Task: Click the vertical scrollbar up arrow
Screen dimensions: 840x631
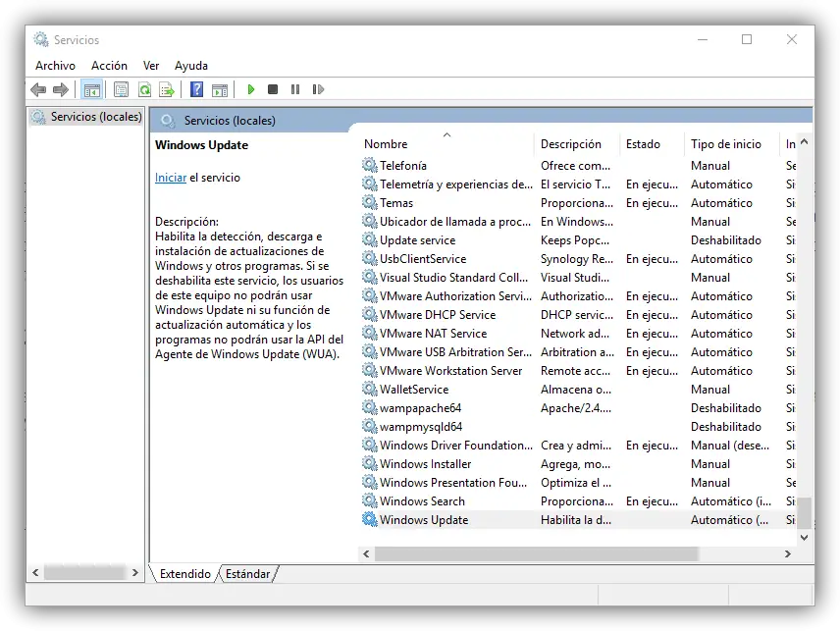Action: (x=804, y=142)
